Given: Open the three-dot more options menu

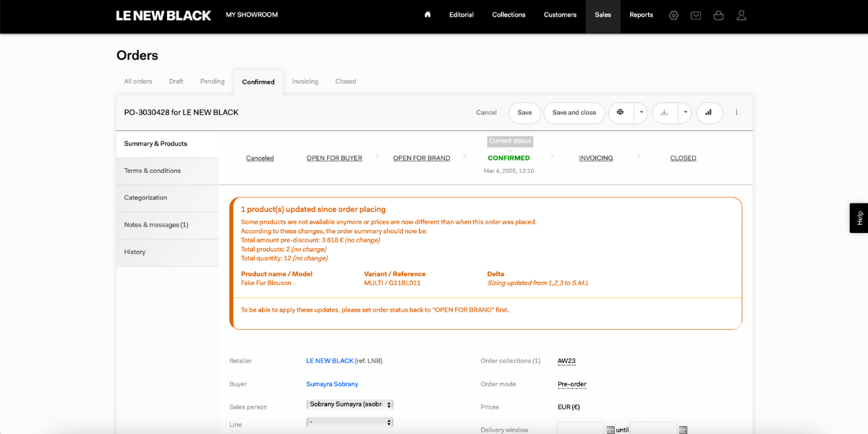Looking at the screenshot, I should 736,113.
